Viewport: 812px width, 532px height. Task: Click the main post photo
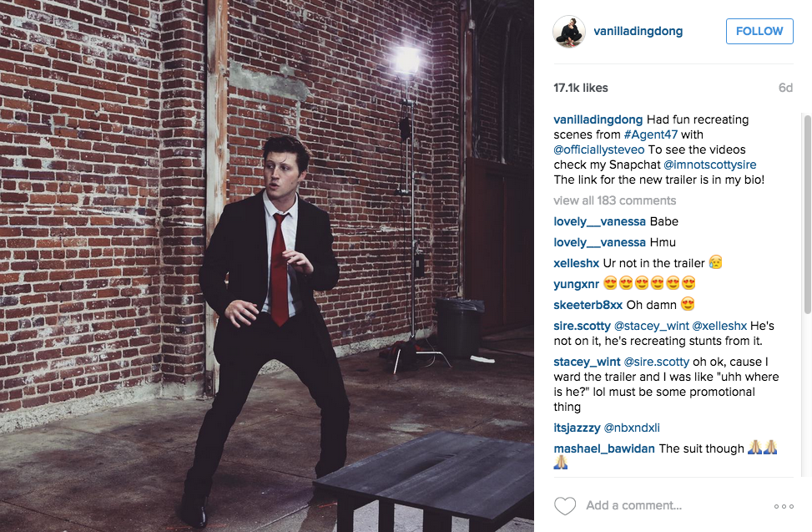[x=267, y=266]
